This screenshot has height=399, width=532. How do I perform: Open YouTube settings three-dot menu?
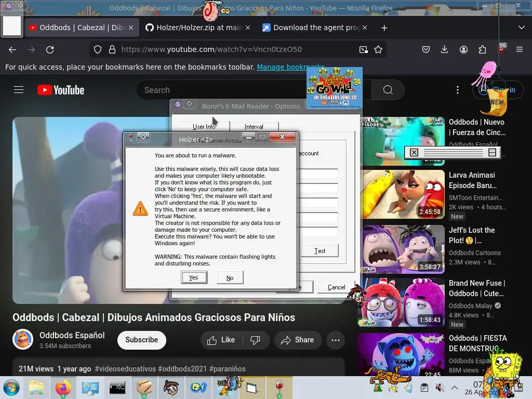[458, 90]
